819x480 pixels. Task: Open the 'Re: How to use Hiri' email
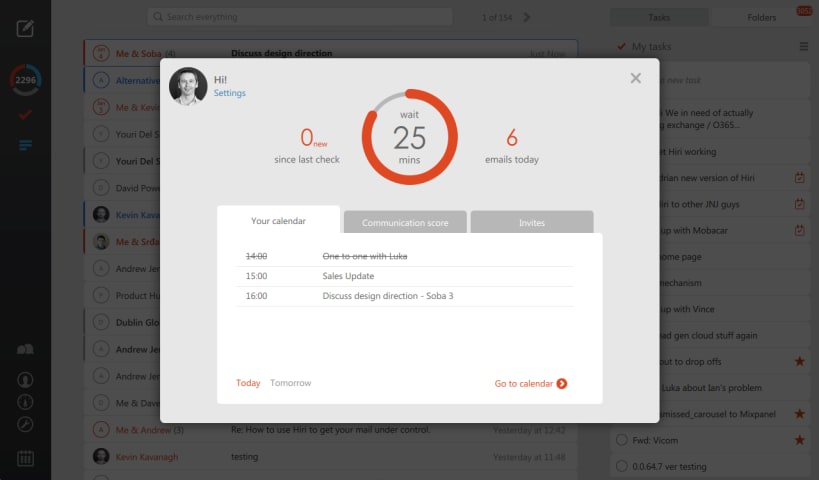[331, 429]
